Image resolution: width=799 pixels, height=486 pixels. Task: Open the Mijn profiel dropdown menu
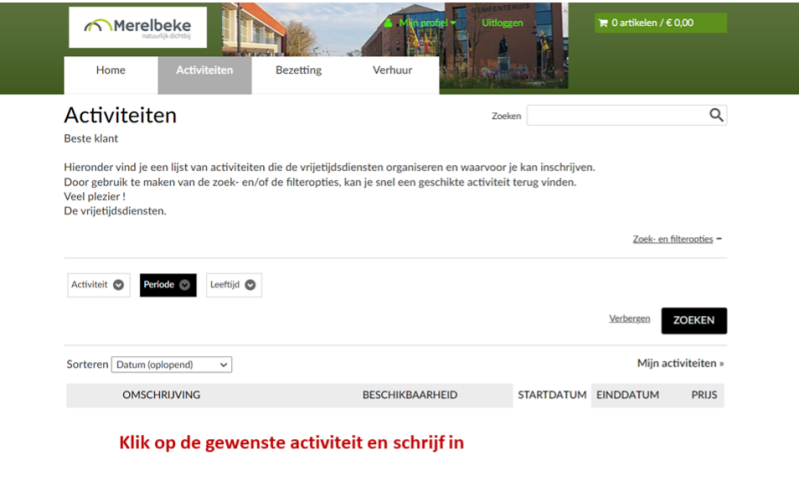427,23
